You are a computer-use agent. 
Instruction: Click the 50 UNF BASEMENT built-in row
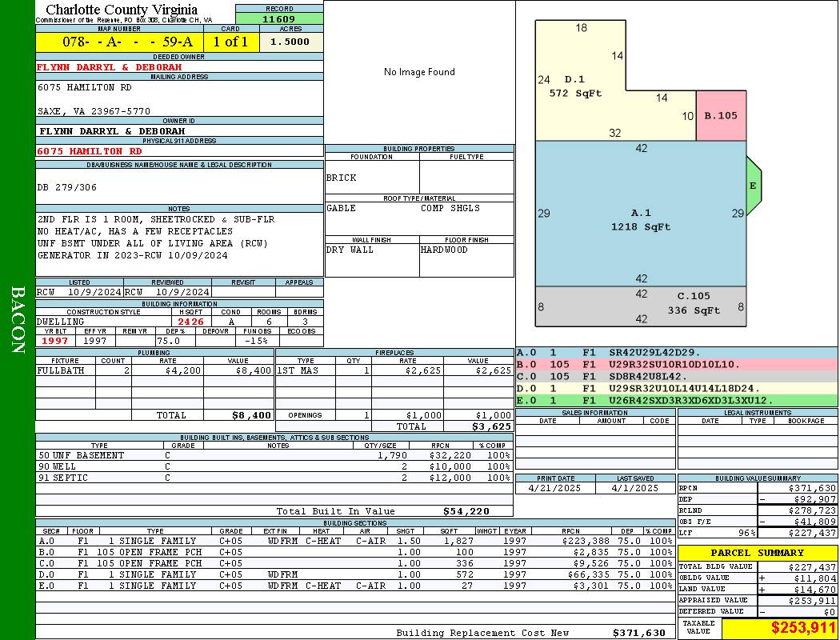click(x=274, y=455)
